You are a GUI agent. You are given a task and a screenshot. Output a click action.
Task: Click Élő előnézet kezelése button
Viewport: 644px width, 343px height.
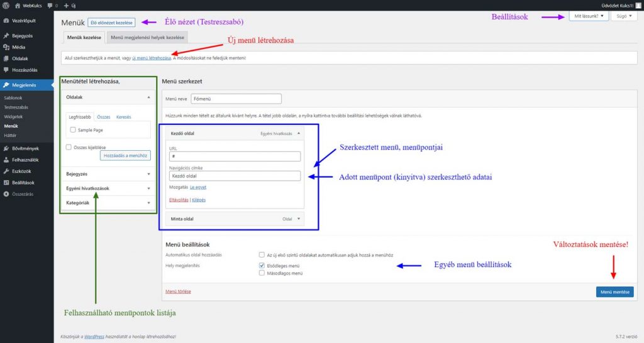111,23
